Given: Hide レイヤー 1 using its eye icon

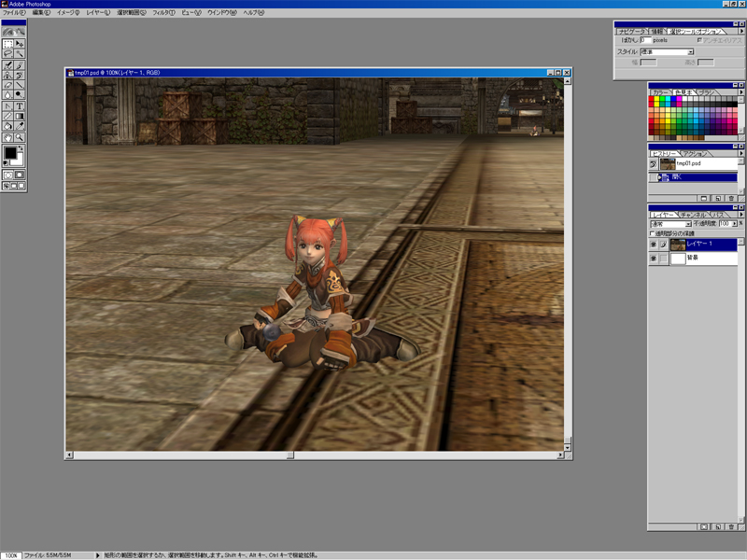Looking at the screenshot, I should tap(654, 245).
